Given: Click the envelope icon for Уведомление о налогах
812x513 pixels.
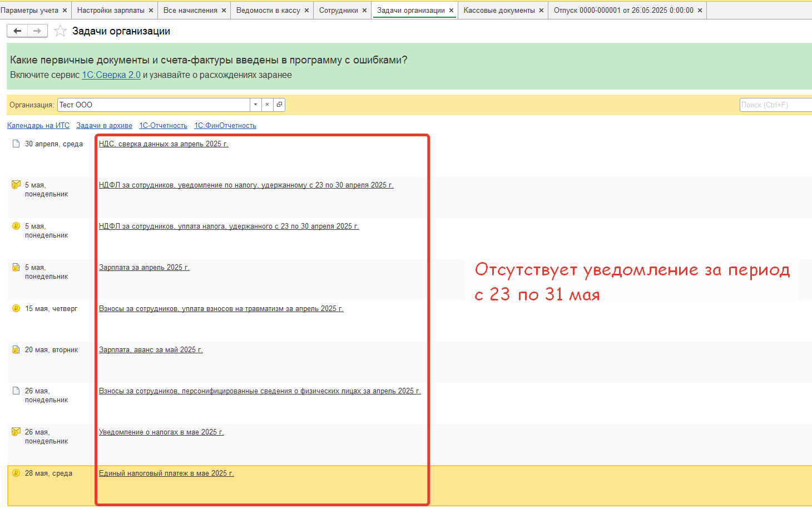Looking at the screenshot, I should (x=16, y=432).
